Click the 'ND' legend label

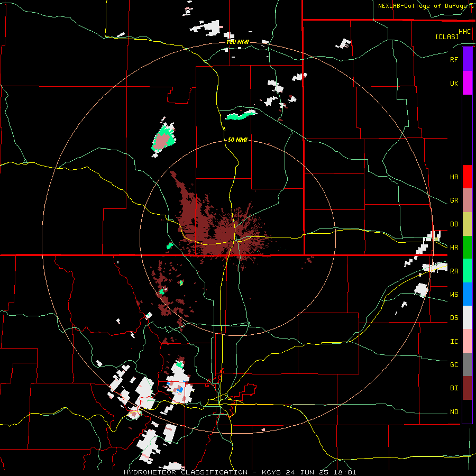pos(454,412)
